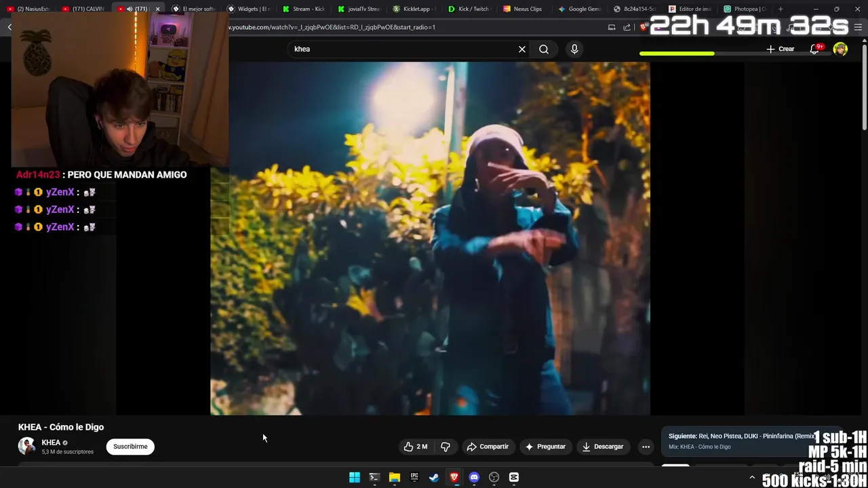Click the Descargar button
The image size is (868, 488).
(x=603, y=447)
